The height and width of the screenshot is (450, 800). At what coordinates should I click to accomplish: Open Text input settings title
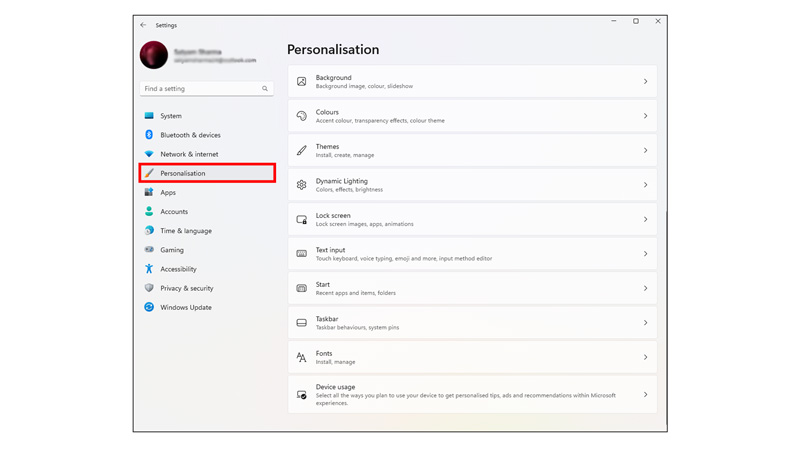[x=330, y=249]
